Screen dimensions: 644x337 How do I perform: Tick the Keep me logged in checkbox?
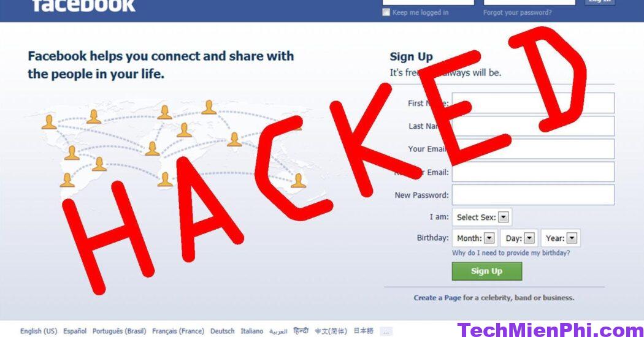[386, 12]
